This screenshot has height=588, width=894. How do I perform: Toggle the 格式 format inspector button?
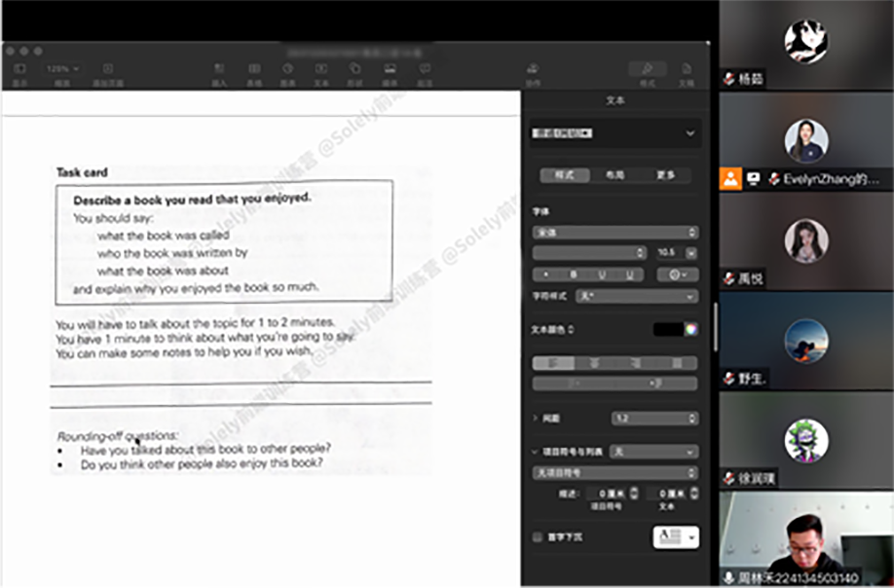tap(647, 69)
